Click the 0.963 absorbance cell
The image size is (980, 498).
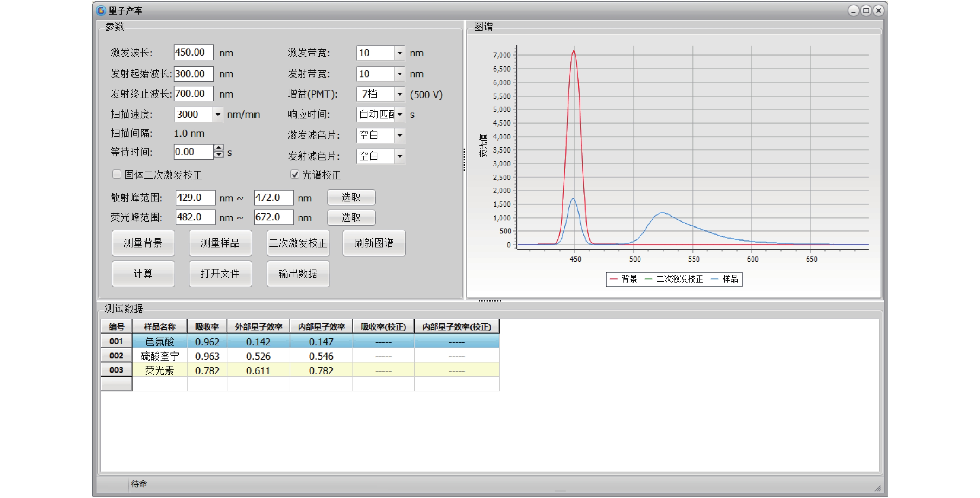point(207,356)
